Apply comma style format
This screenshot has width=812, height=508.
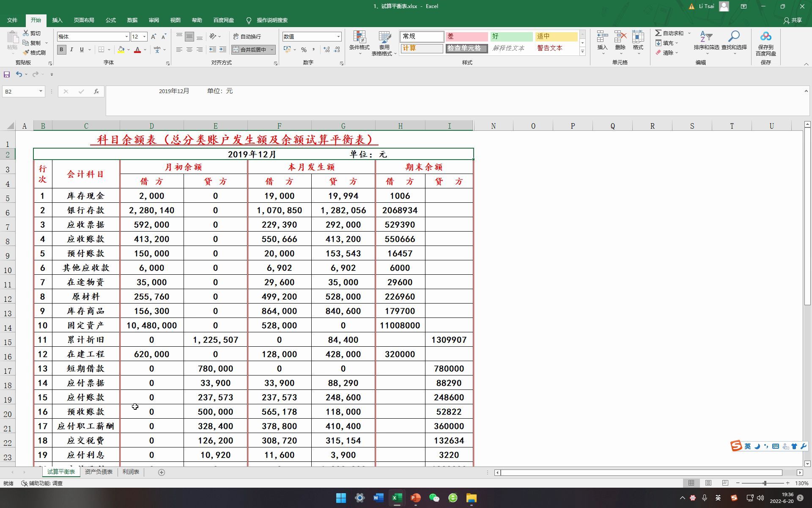tap(314, 50)
